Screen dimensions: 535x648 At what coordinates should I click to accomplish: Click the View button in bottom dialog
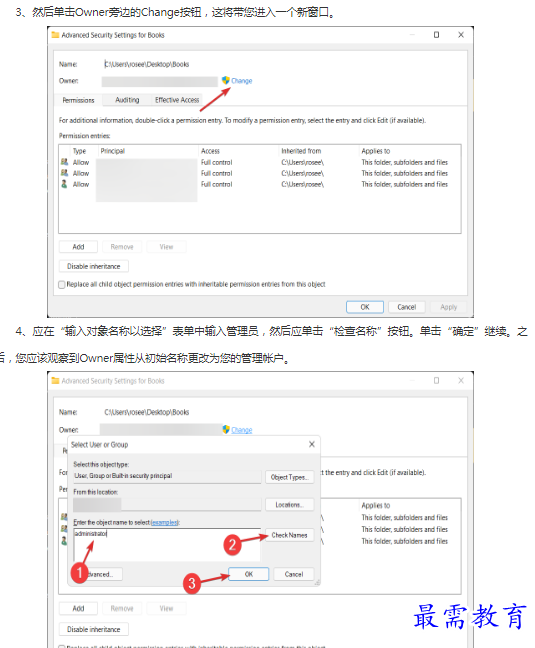(x=166, y=608)
